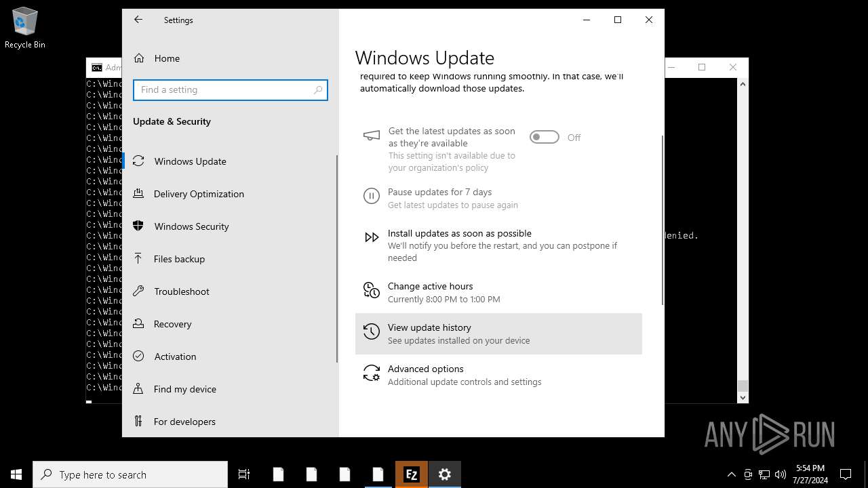Open Activation settings

tap(231, 357)
